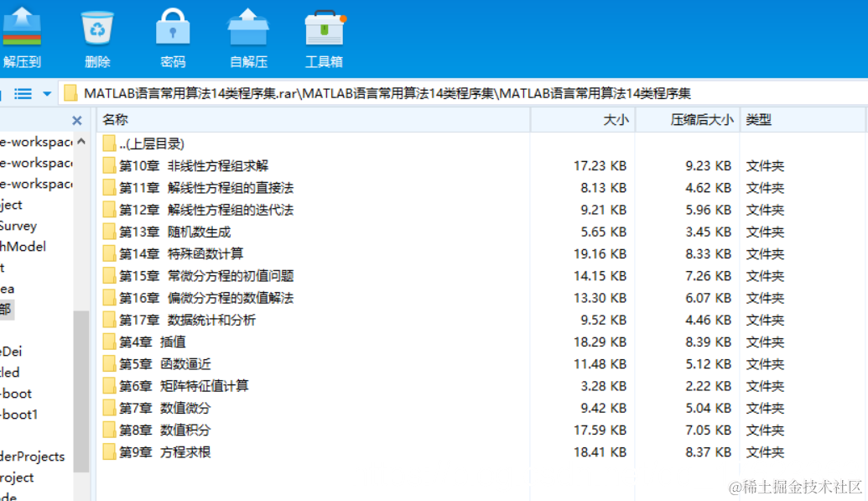Click the 7.05 KB compressed size cell
868x501 pixels.
tap(709, 430)
